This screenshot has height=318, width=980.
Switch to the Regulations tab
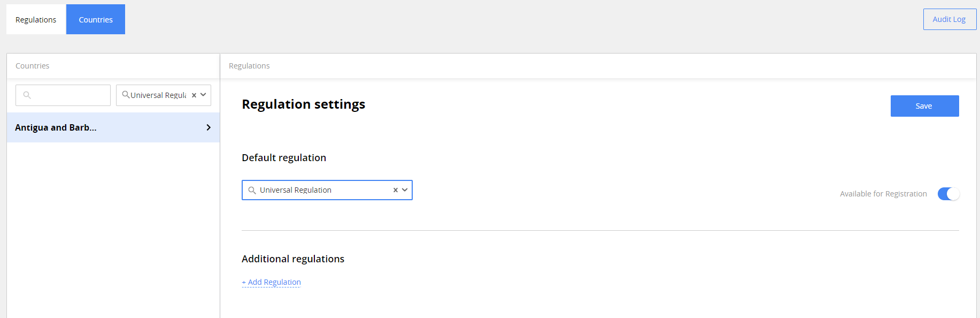coord(36,20)
